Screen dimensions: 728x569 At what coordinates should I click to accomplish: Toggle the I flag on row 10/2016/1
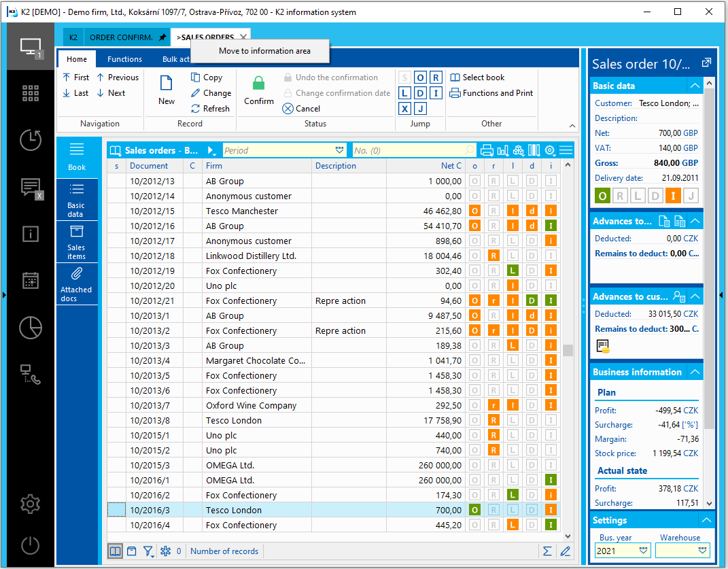tap(551, 480)
